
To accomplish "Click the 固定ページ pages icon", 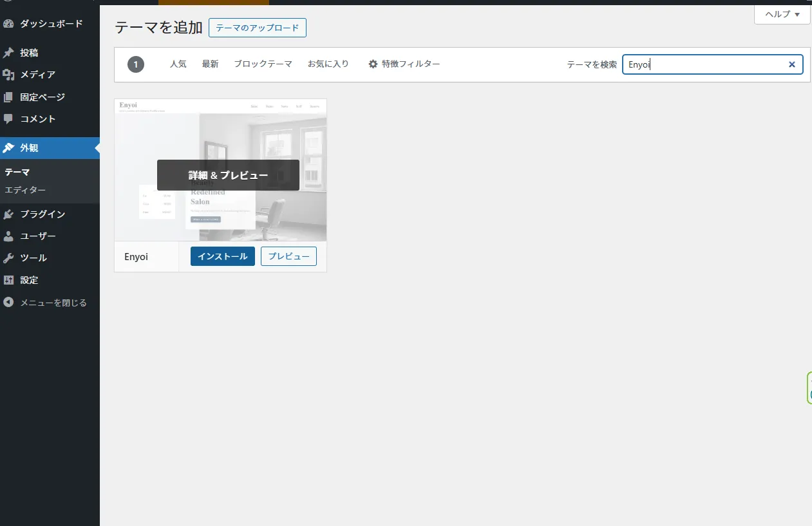I will tap(8, 97).
